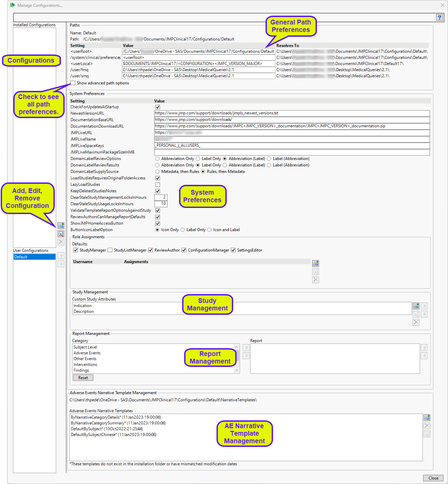Click the Close button
Viewport: 448px width, 484px height.
433,478
